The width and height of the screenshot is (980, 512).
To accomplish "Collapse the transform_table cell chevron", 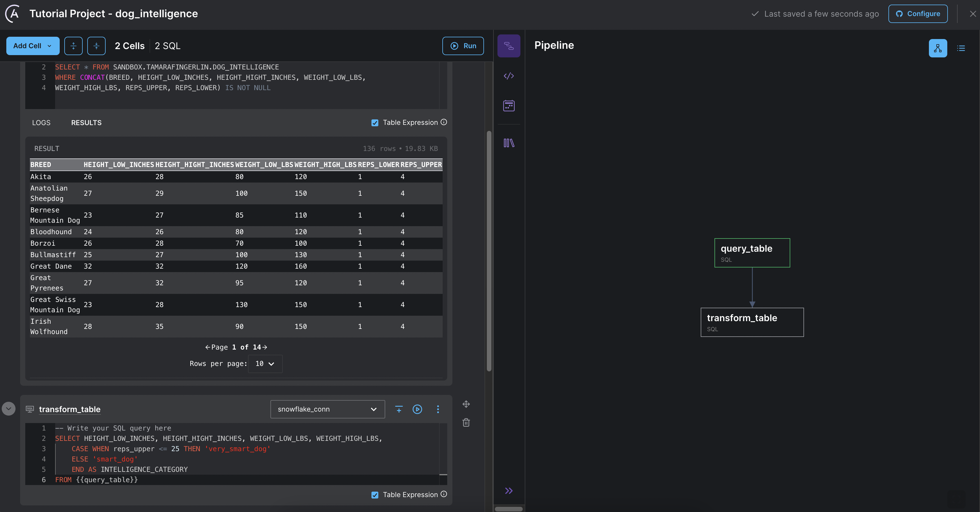I will click(x=9, y=409).
